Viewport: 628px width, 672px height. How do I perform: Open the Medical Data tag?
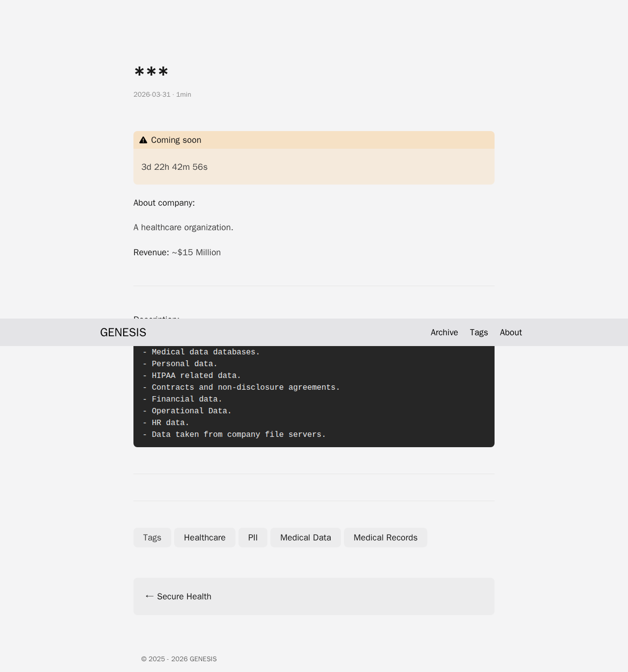(305, 538)
